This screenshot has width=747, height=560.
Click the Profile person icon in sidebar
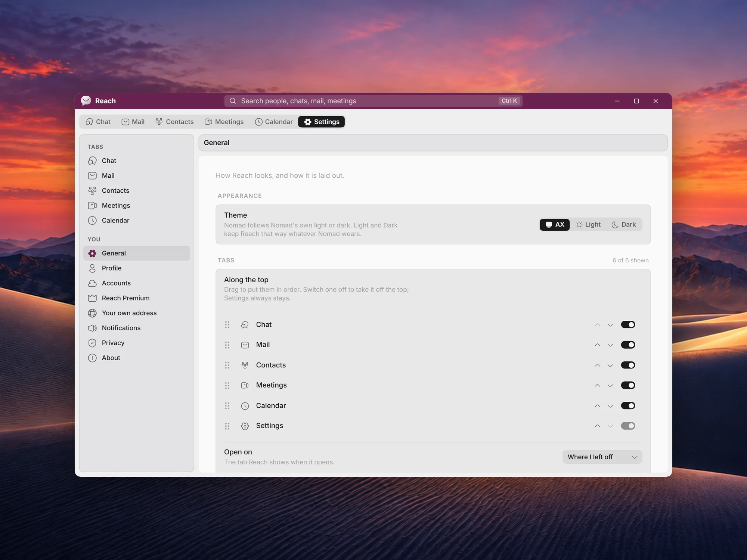pyautogui.click(x=92, y=268)
